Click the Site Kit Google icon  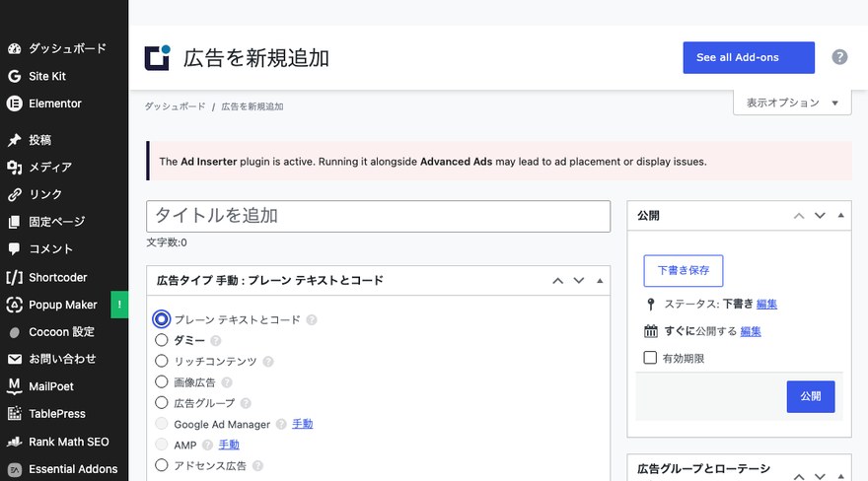(x=15, y=76)
